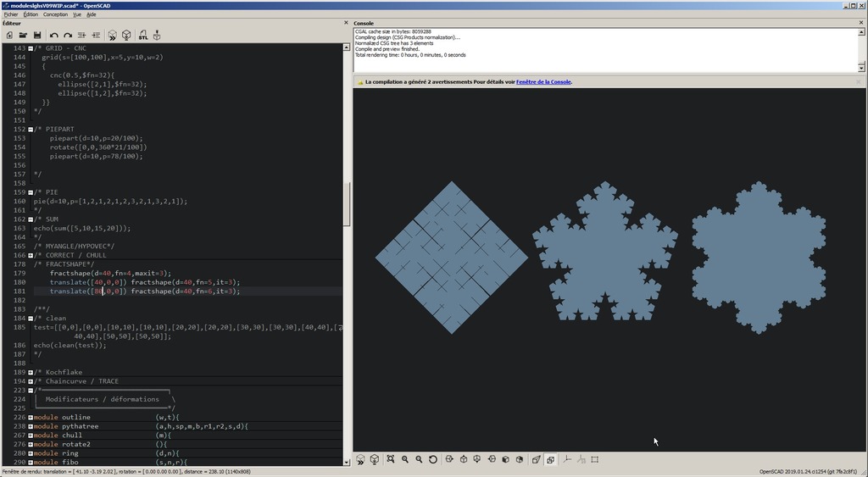Click line fractshape(d=40,fn=4,maxit=3)
868x477 pixels.
click(x=110, y=274)
